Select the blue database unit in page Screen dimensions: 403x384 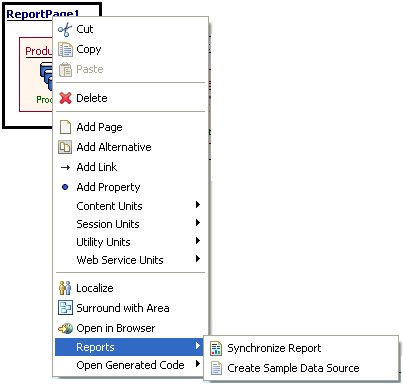pos(46,76)
